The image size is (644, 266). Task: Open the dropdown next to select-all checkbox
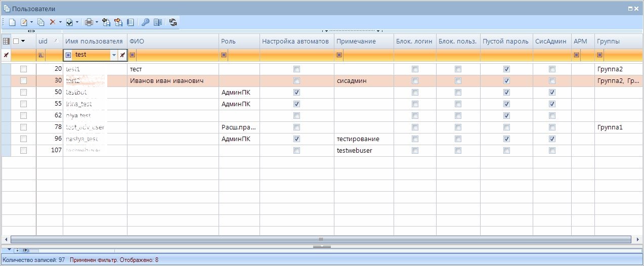[23, 41]
